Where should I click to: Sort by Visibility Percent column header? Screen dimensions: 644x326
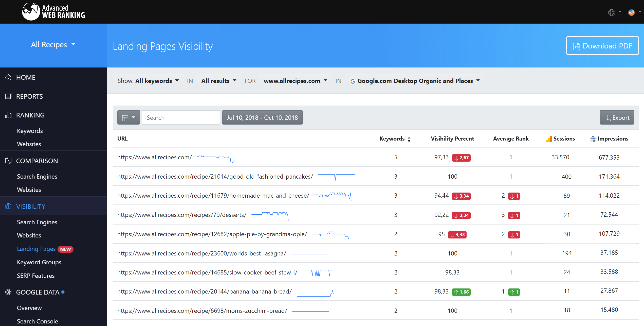[452, 139]
